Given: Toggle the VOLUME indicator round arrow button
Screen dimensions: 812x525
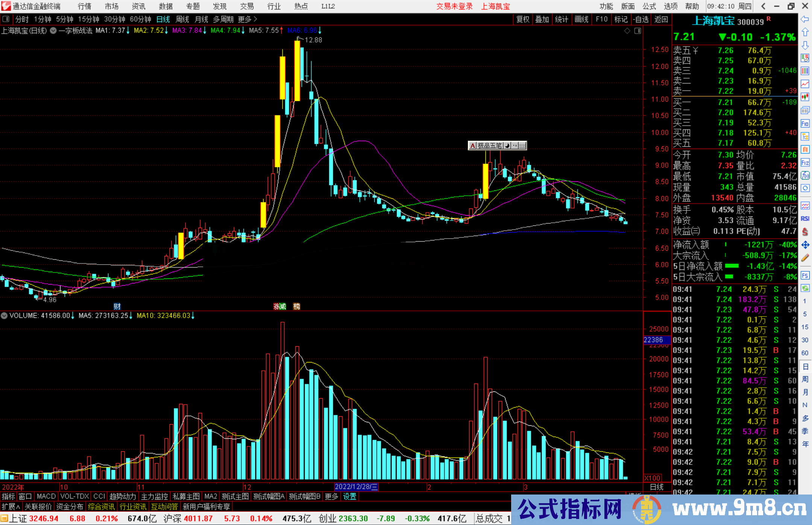Looking at the screenshot, I should click(x=5, y=316).
